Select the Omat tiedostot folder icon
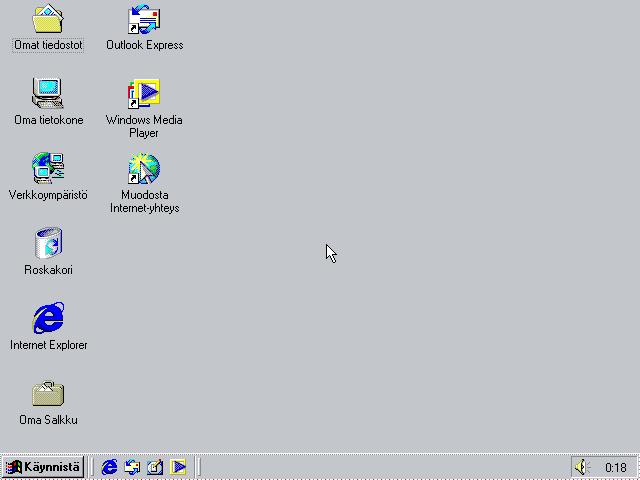 coord(48,19)
